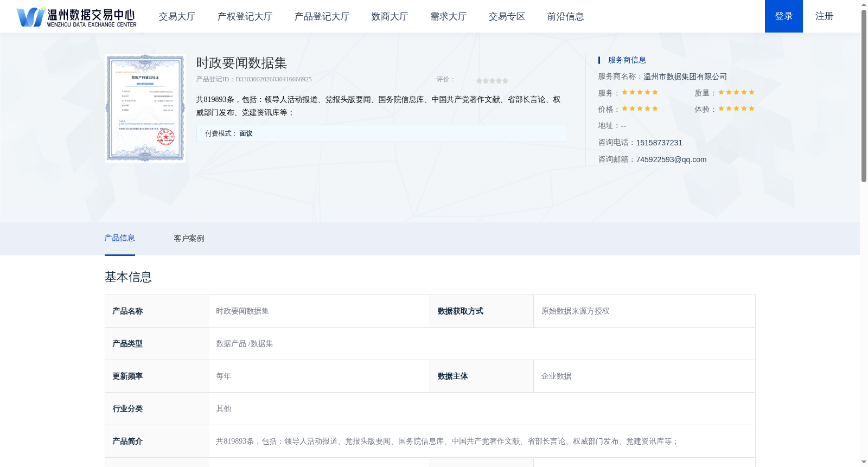Click the scrollbar down arrow
The height and width of the screenshot is (467, 868).
[864, 462]
